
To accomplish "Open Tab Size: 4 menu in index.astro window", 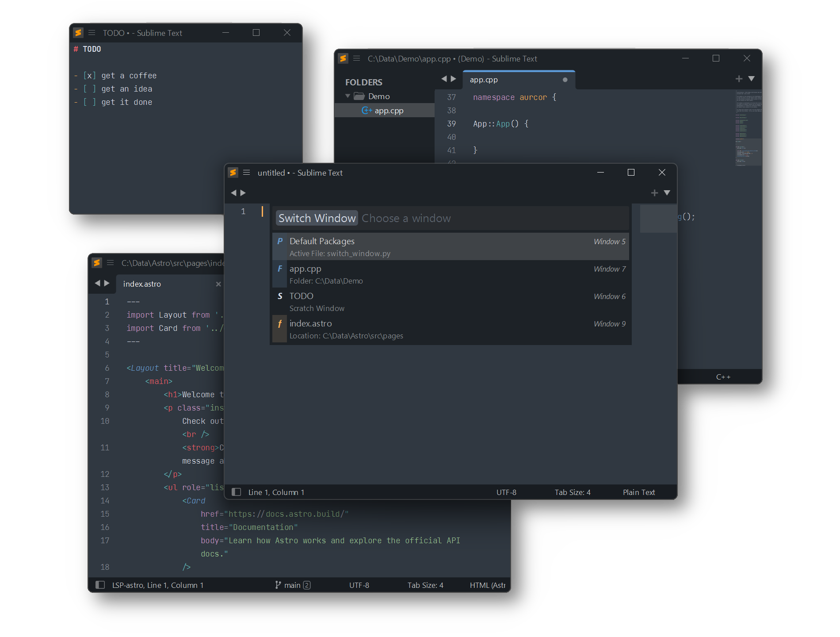I will pyautogui.click(x=425, y=585).
